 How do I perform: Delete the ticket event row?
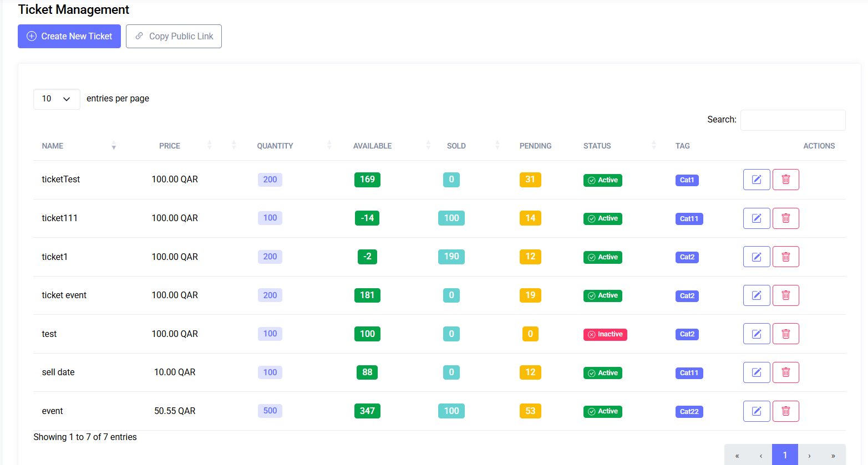pyautogui.click(x=785, y=295)
